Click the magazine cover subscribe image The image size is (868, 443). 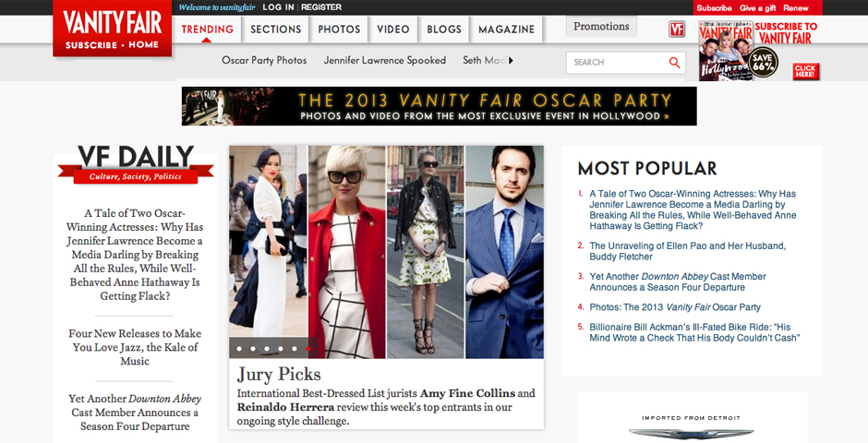click(726, 51)
